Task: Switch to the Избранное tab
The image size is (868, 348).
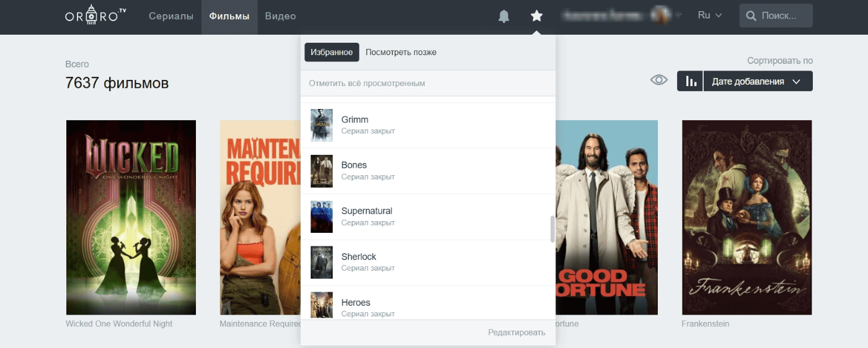Action: [x=332, y=52]
